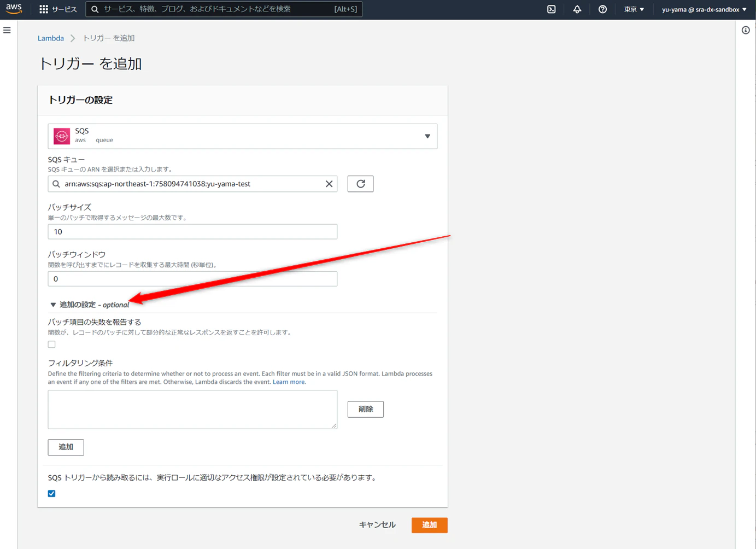Uncheck the execution role permission checkbox
Screen dimensions: 756x549
51,493
